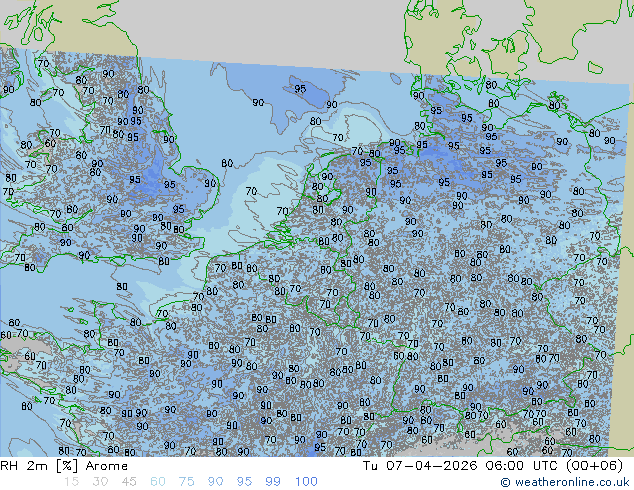Click the darkest blue legend value 100
The height and width of the screenshot is (490, 634).
click(x=306, y=482)
